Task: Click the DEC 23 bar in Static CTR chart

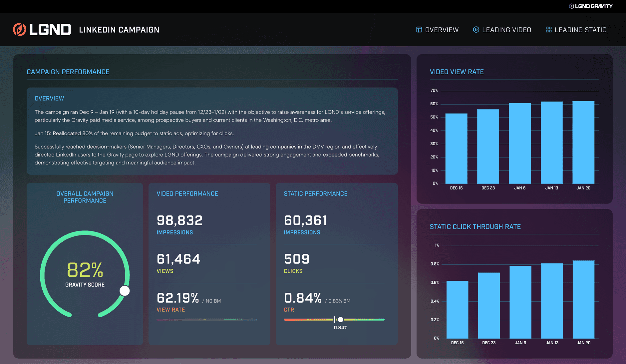Action: click(x=489, y=305)
